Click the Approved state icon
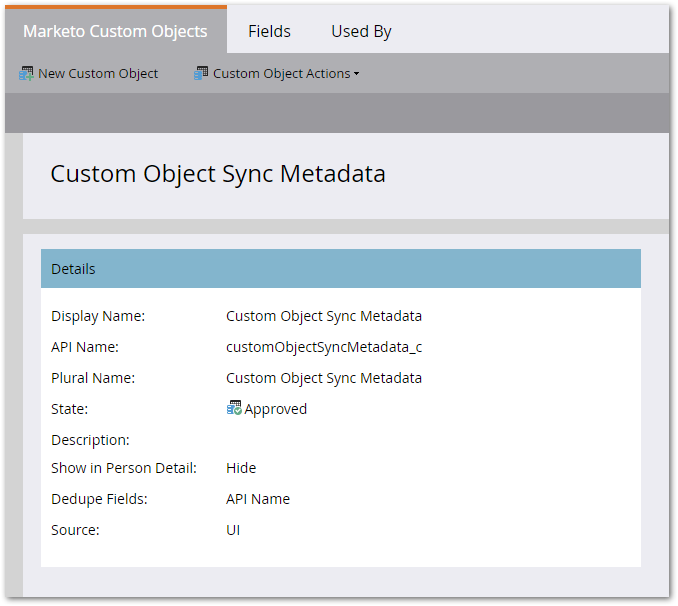The image size is (678, 606). (234, 408)
